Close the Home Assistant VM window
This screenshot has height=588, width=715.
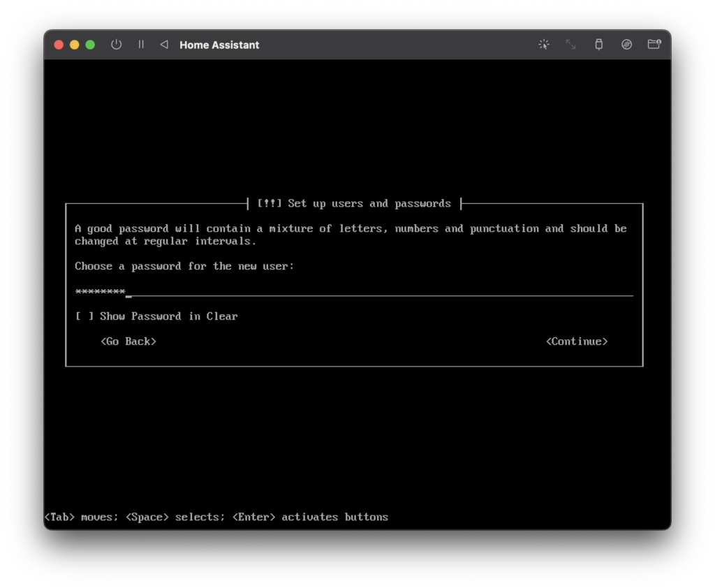click(x=59, y=45)
